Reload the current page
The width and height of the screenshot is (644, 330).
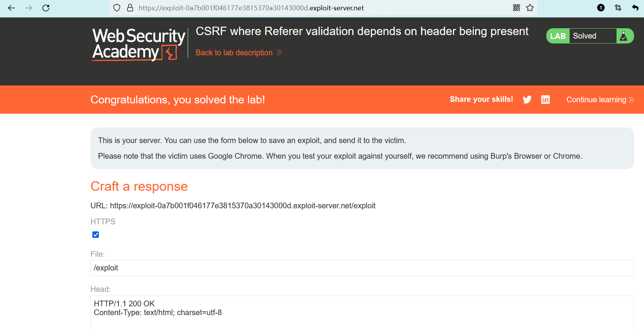pyautogui.click(x=46, y=8)
